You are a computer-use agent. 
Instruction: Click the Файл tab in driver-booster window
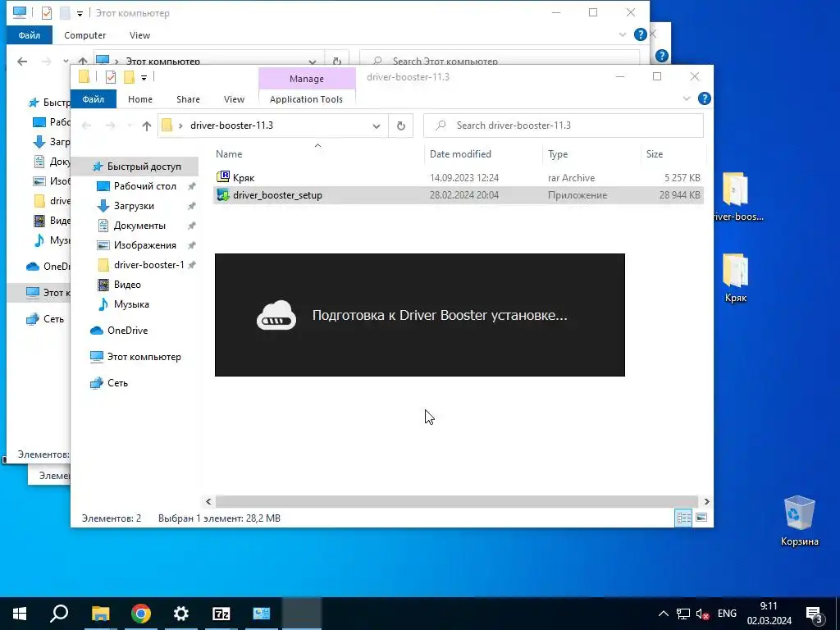[94, 99]
